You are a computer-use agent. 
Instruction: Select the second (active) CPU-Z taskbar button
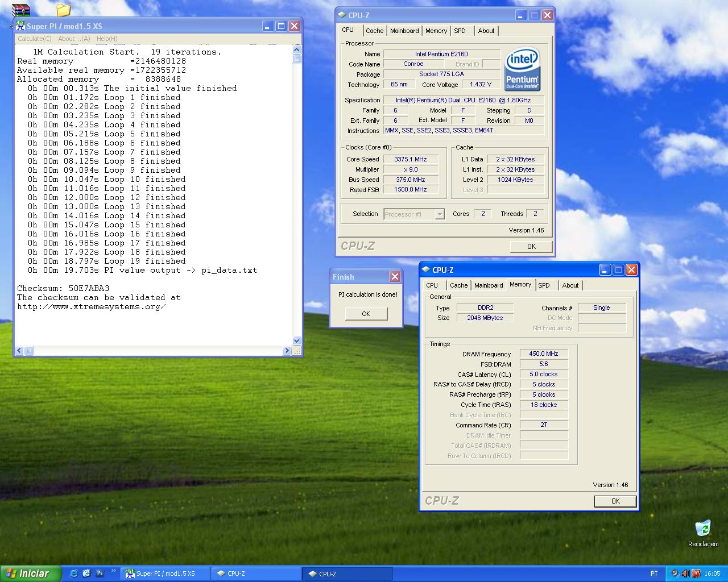click(348, 573)
